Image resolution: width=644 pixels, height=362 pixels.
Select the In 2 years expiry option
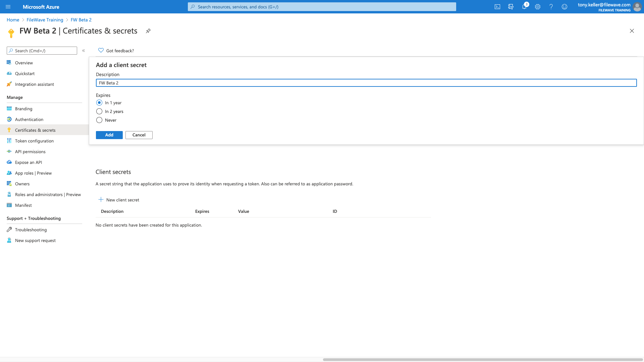(99, 111)
